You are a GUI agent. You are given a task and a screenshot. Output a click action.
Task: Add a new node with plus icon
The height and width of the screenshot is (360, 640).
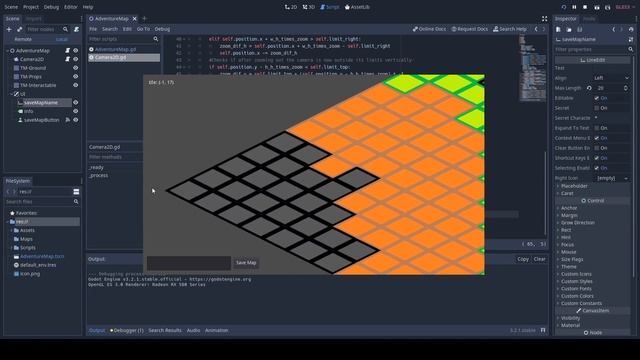tap(9, 29)
